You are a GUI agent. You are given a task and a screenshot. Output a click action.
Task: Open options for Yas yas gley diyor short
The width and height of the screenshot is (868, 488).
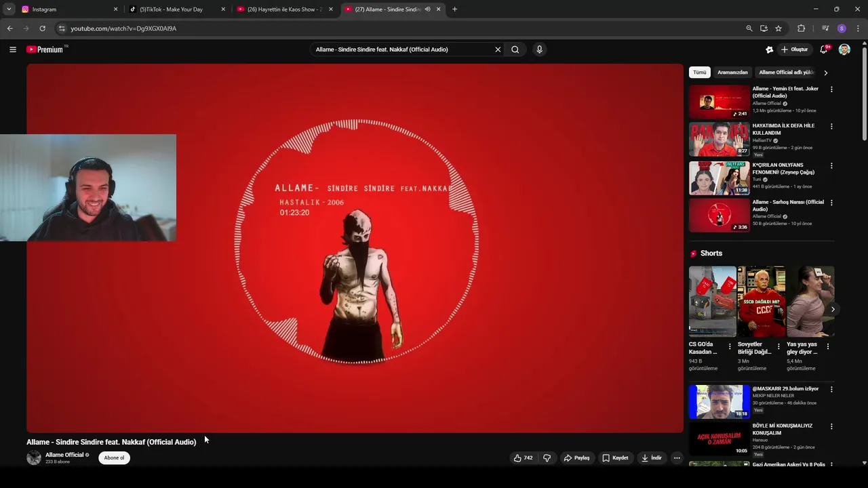click(x=827, y=346)
